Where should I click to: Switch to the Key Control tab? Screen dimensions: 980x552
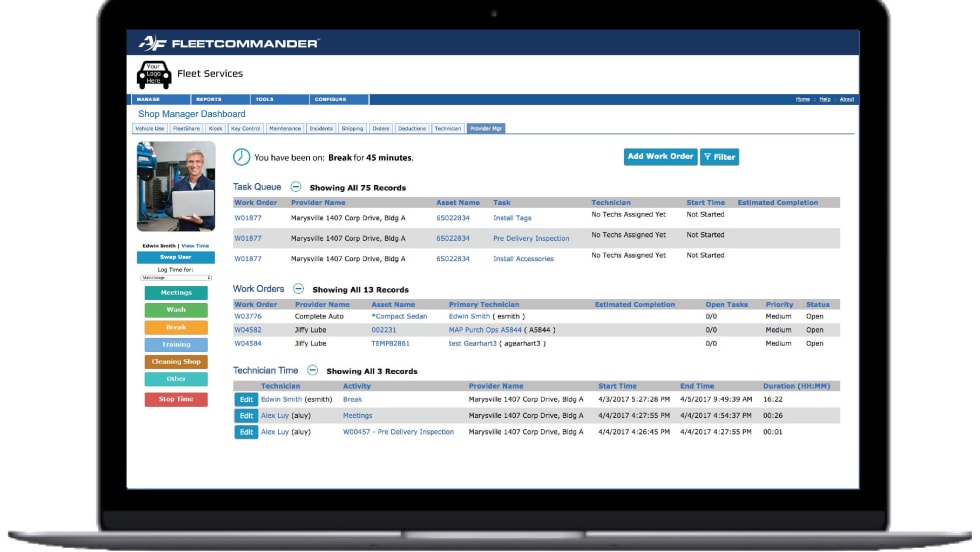[245, 129]
